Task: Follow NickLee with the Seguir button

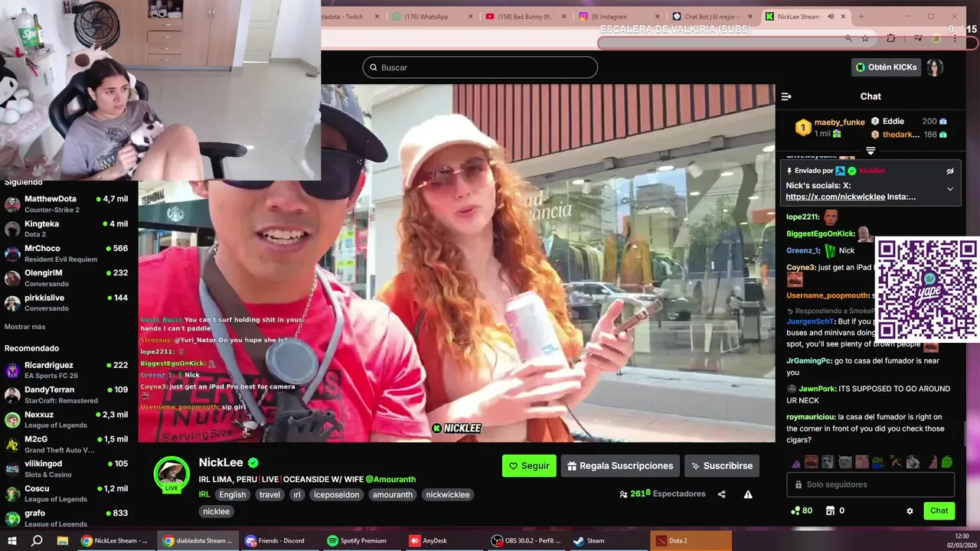Action: tap(529, 465)
